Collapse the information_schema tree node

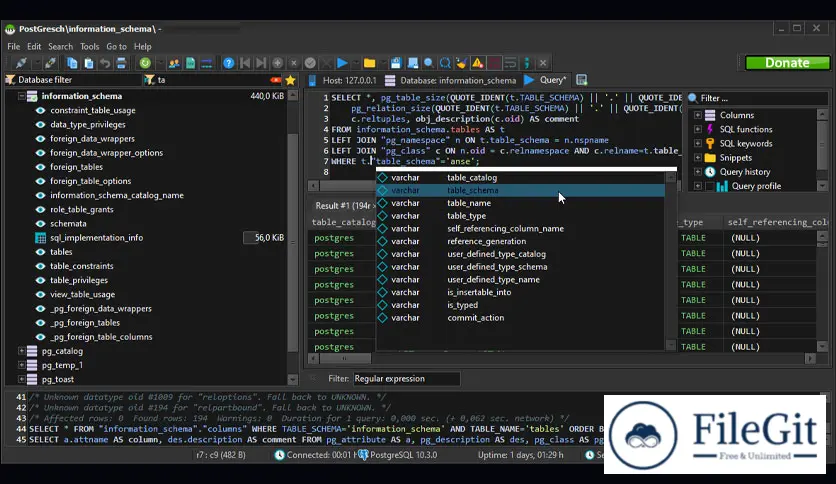pos(21,96)
